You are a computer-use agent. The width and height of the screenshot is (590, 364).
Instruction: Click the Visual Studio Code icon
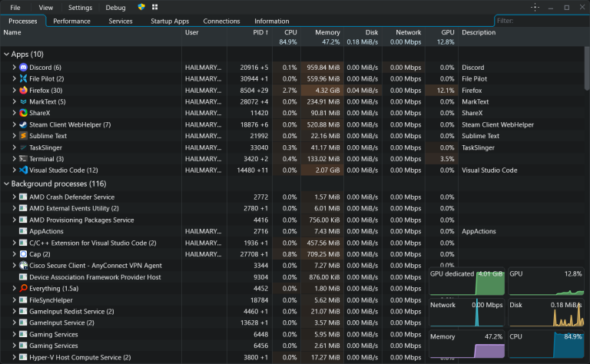tap(23, 170)
